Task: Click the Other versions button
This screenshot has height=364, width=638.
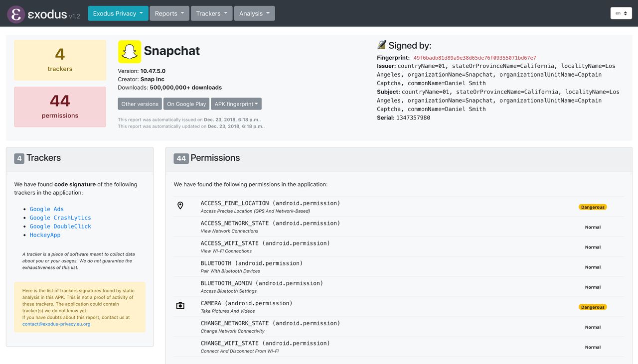Action: 139,104
